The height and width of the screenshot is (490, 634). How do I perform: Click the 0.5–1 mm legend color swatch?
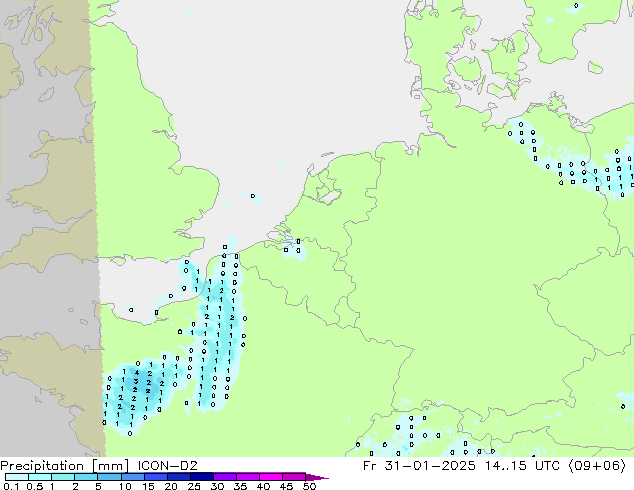point(40,477)
